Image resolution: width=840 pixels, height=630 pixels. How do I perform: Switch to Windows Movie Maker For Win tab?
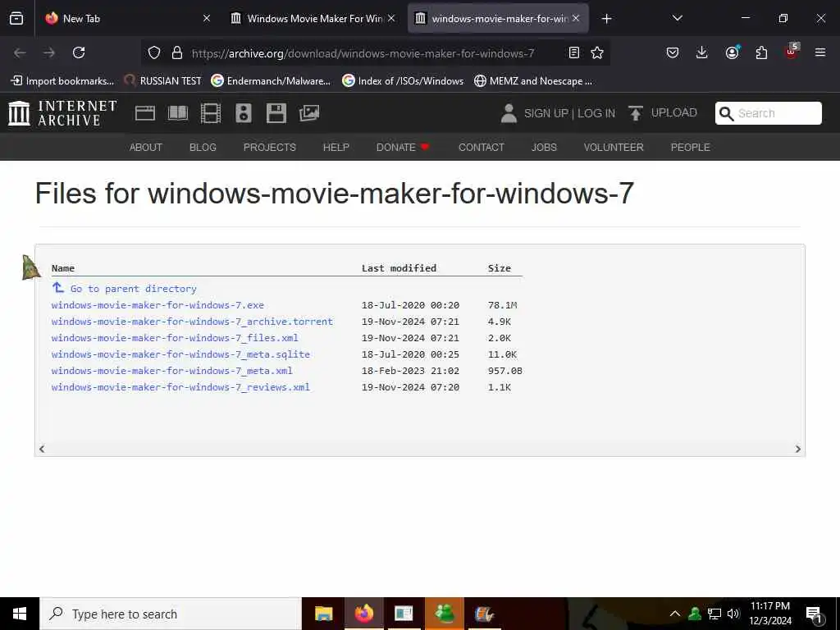pos(313,18)
